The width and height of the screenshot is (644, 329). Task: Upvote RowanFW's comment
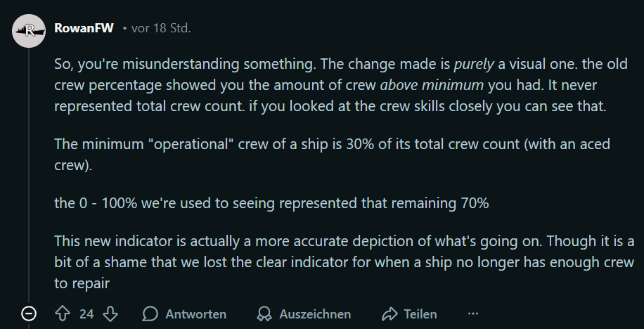click(x=62, y=314)
